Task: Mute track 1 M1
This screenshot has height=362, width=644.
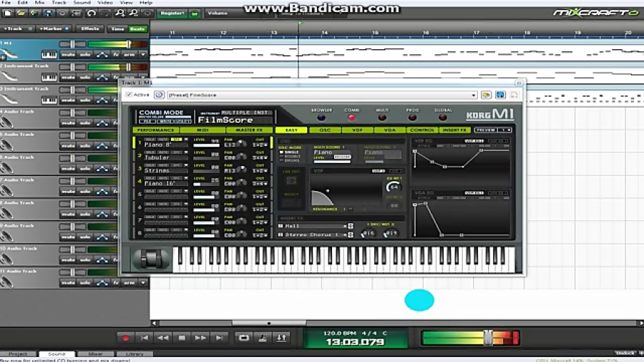Action: [68, 54]
